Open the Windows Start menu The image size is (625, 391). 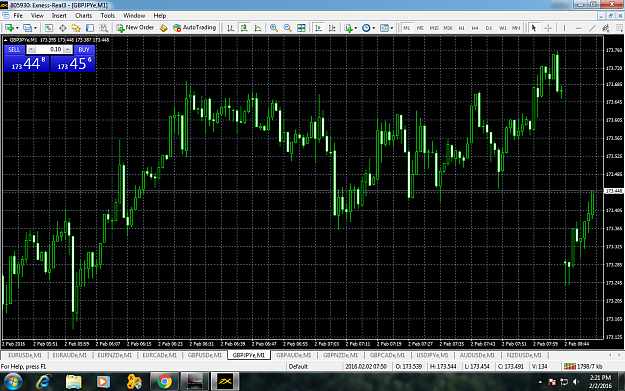(12, 381)
